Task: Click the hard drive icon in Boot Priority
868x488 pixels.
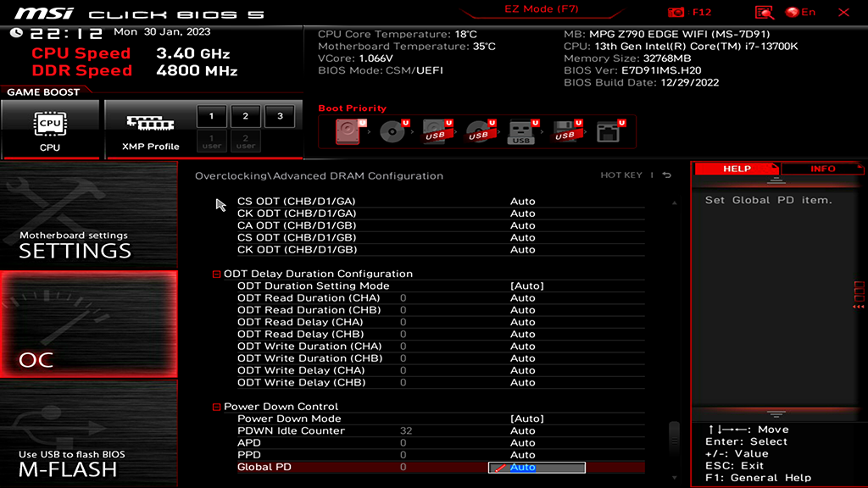Action: coord(348,131)
